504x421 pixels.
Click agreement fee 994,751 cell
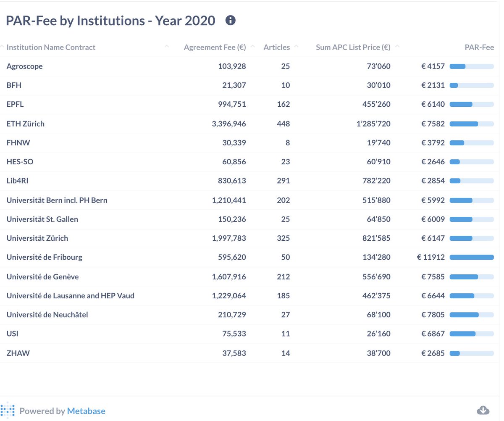point(232,104)
